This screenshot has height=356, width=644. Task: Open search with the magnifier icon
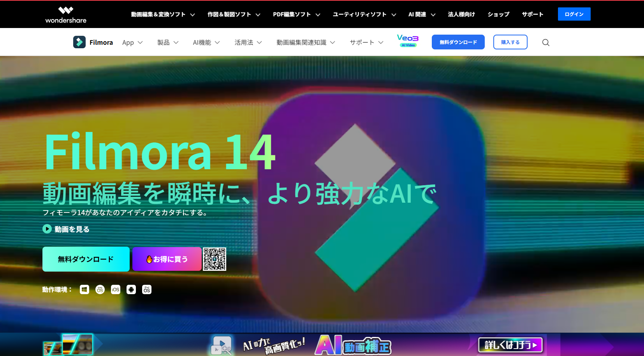pyautogui.click(x=545, y=42)
